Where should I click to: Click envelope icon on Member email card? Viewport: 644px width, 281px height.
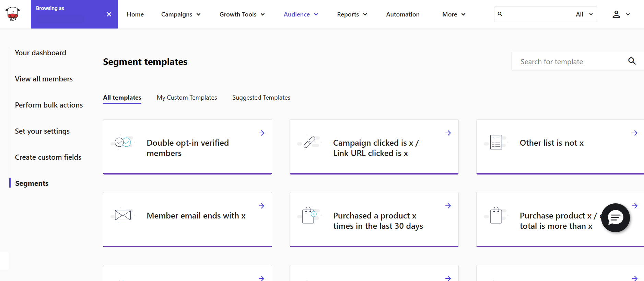tap(123, 215)
